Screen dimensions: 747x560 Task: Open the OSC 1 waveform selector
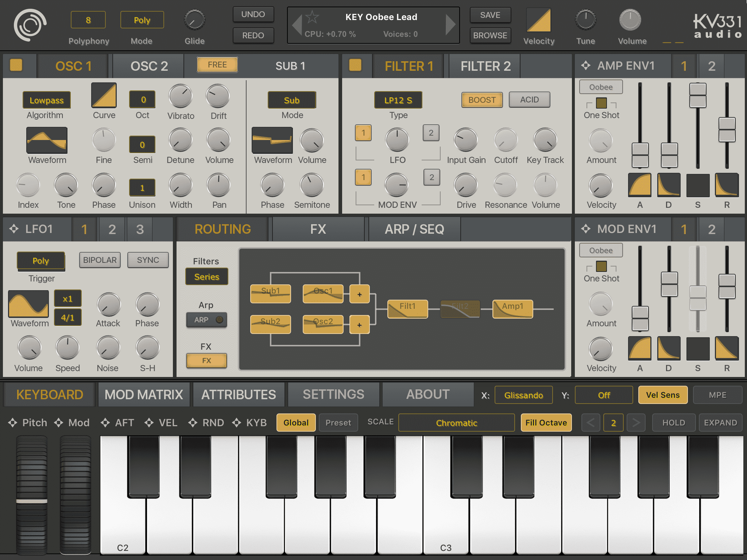click(47, 140)
